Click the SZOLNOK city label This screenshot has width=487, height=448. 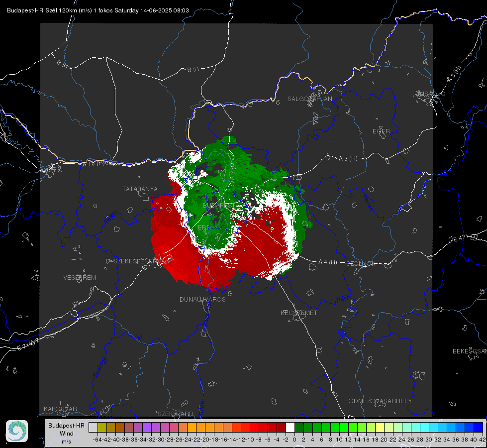[x=361, y=264]
